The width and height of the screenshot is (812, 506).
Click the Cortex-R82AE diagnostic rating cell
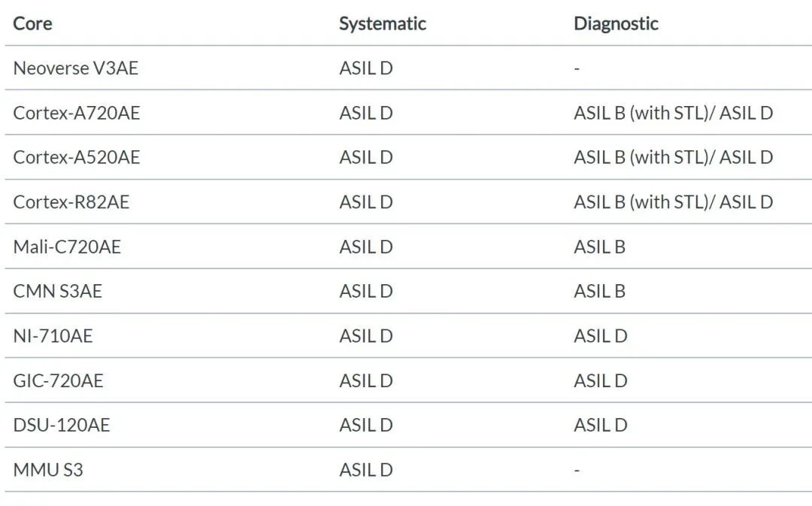[x=673, y=202]
